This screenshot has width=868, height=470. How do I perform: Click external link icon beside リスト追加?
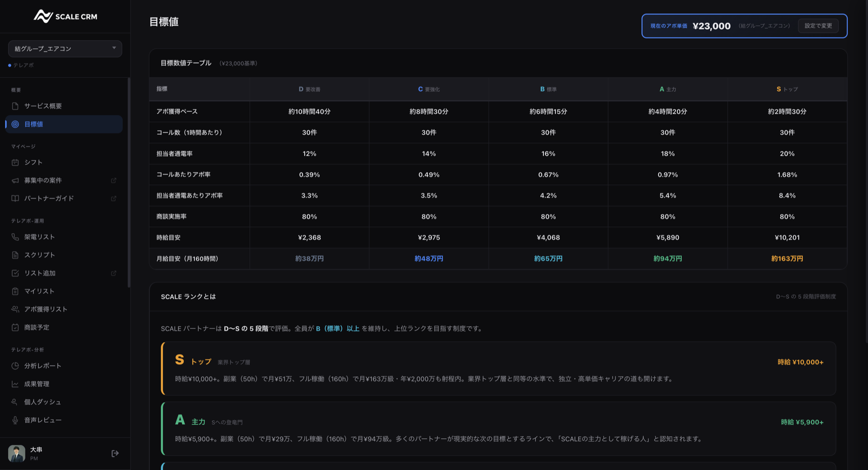(x=114, y=273)
